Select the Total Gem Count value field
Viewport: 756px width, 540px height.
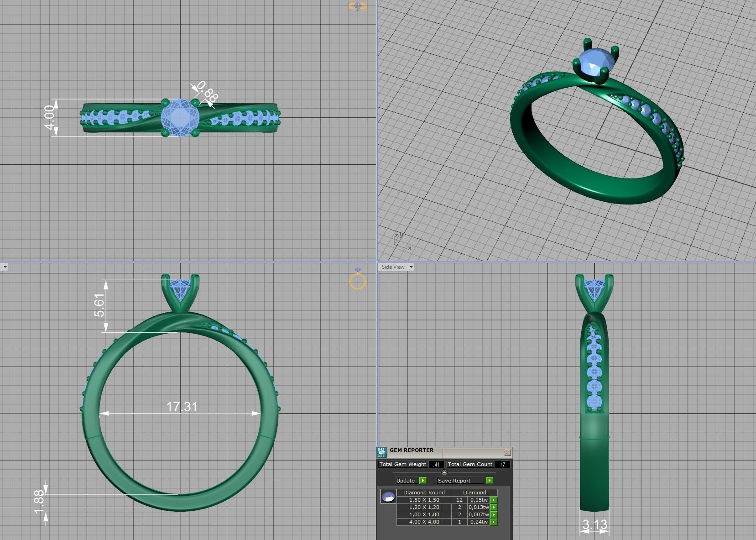502,464
